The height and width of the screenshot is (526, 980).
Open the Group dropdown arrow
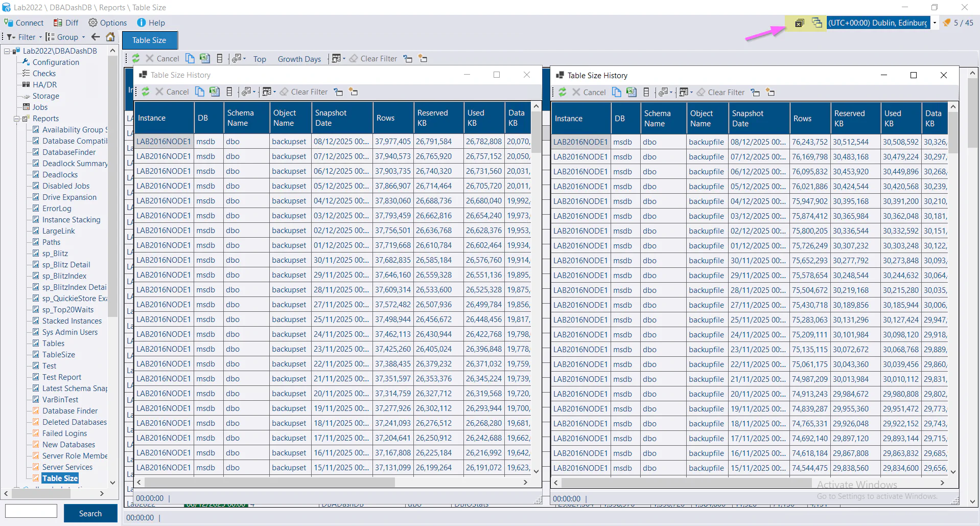tap(83, 37)
